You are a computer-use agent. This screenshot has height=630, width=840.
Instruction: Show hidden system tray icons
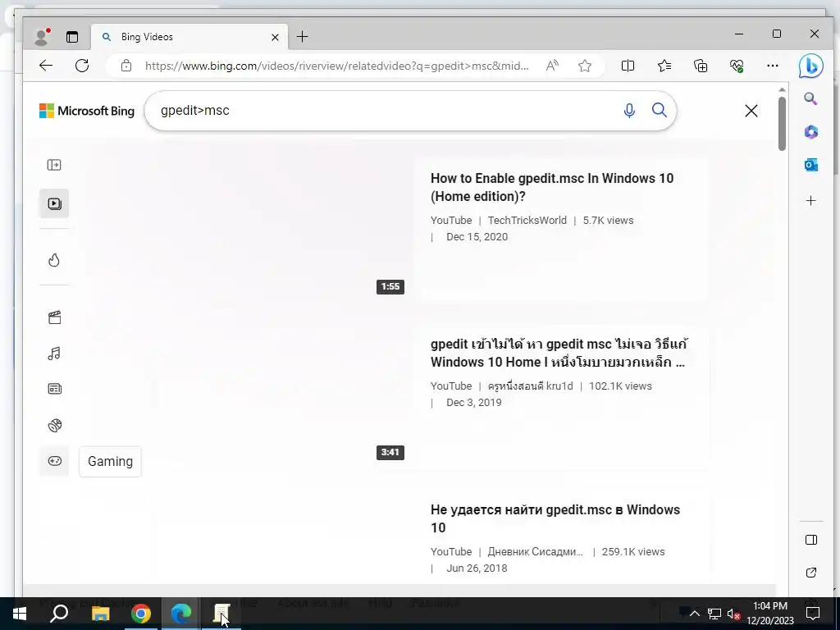click(x=695, y=614)
